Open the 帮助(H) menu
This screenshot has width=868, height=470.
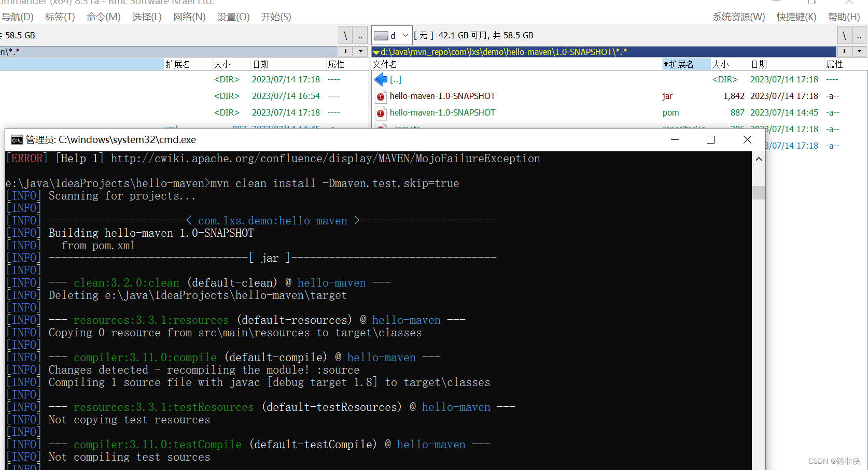(x=844, y=17)
